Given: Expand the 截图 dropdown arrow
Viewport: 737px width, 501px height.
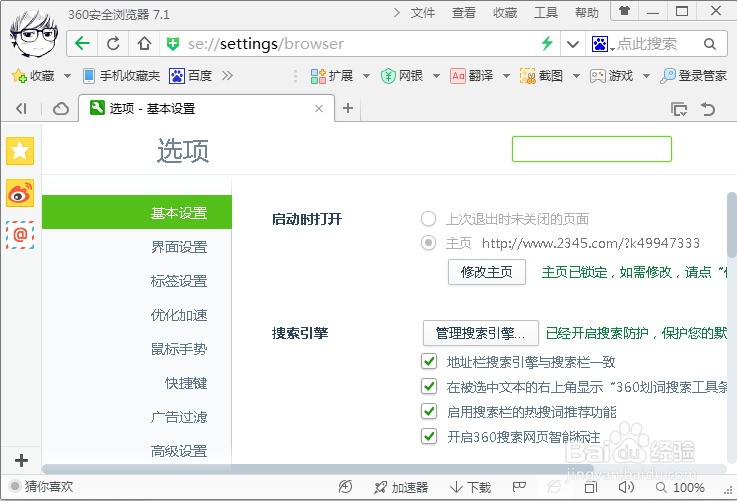Looking at the screenshot, I should tap(576, 76).
